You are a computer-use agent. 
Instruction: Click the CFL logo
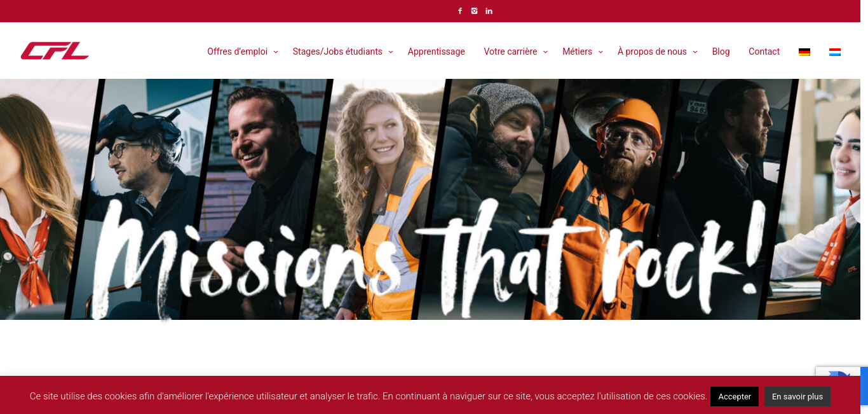(x=55, y=51)
